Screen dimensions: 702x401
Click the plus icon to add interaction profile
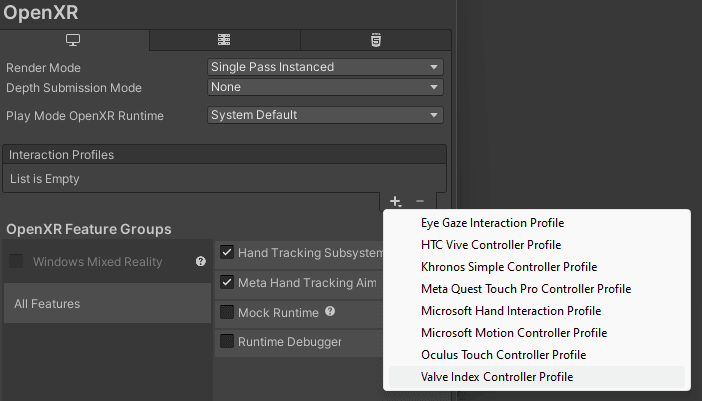(396, 202)
